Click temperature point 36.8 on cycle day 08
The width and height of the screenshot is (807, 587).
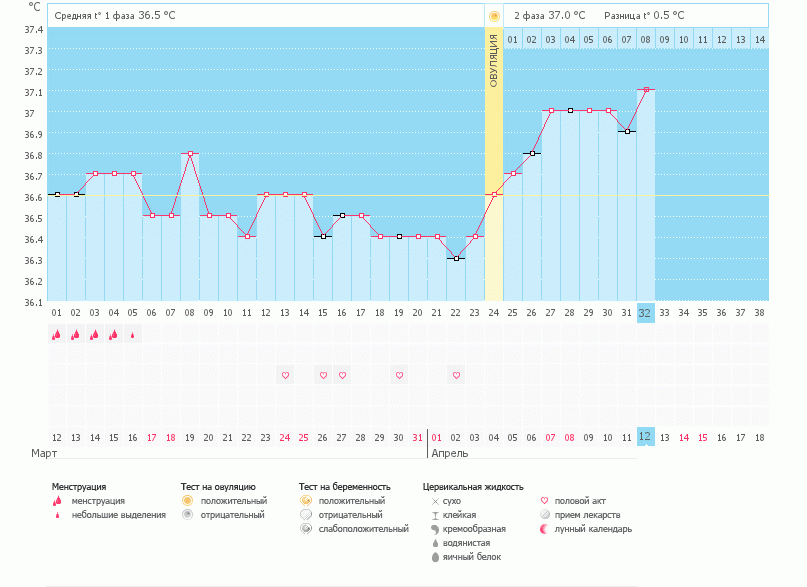click(190, 154)
